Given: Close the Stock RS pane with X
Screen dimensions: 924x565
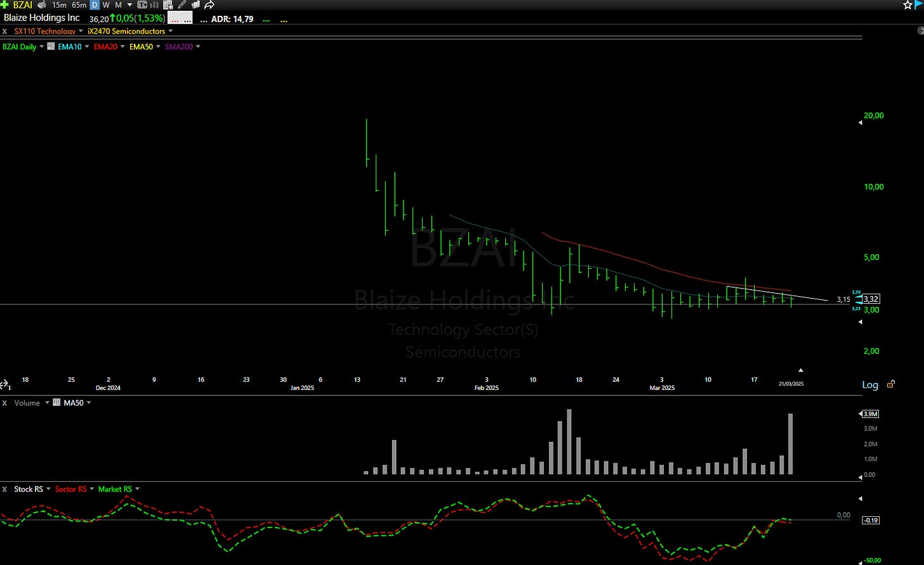Looking at the screenshot, I should coord(4,490).
